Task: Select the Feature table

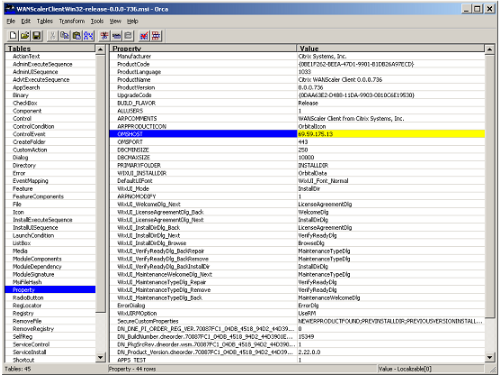Action: pos(23,189)
